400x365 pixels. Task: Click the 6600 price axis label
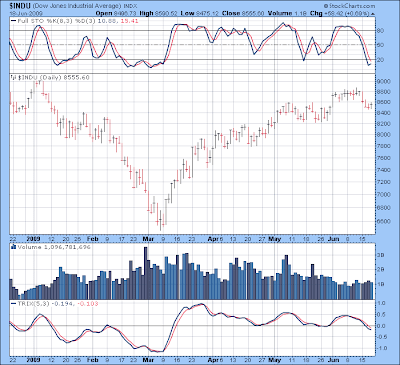pyautogui.click(x=383, y=222)
